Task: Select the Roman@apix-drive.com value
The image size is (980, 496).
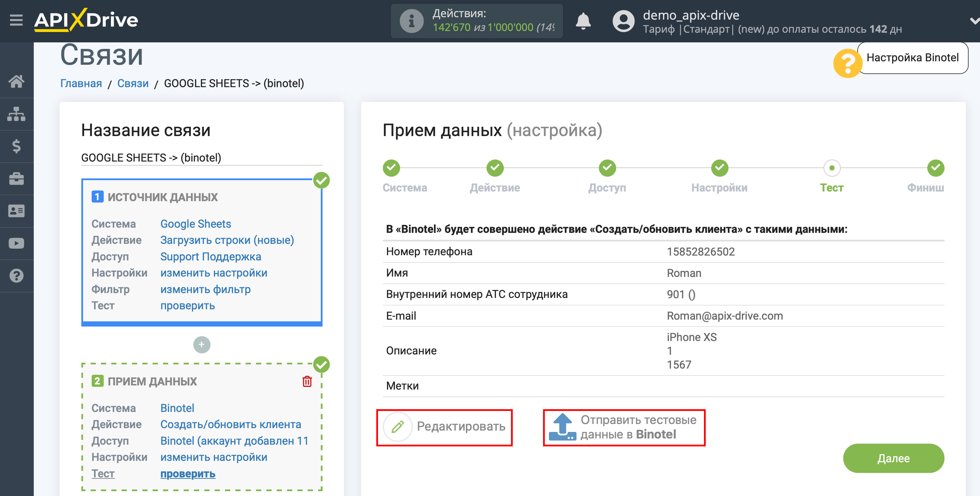Action: (x=725, y=316)
